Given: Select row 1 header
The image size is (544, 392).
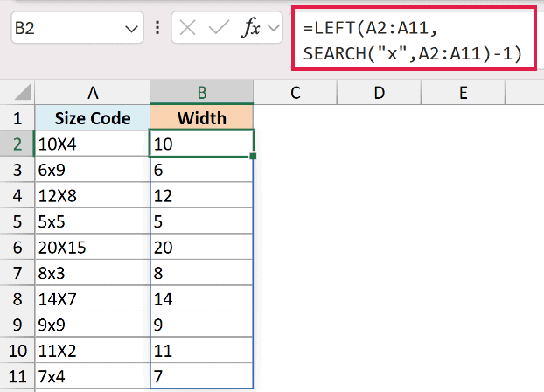Looking at the screenshot, I should pyautogui.click(x=17, y=118).
